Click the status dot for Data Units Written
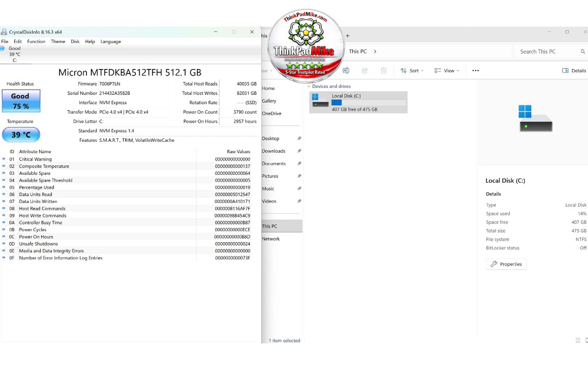 tap(4, 201)
